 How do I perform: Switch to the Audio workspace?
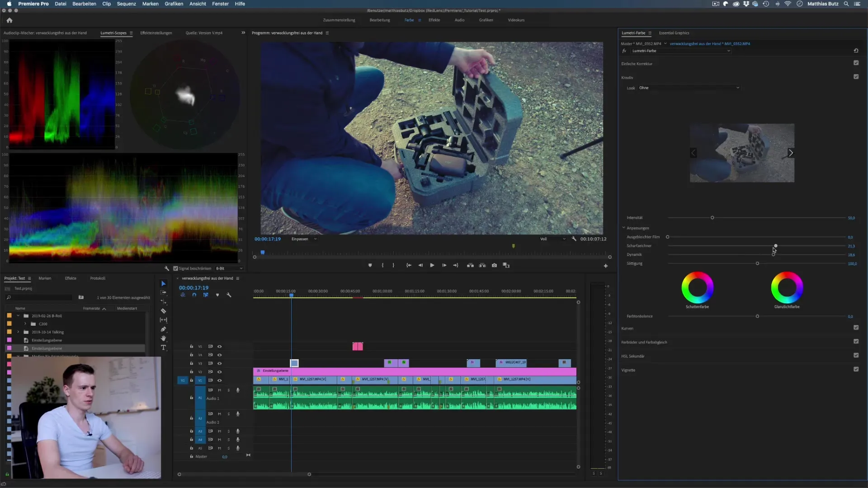click(459, 20)
